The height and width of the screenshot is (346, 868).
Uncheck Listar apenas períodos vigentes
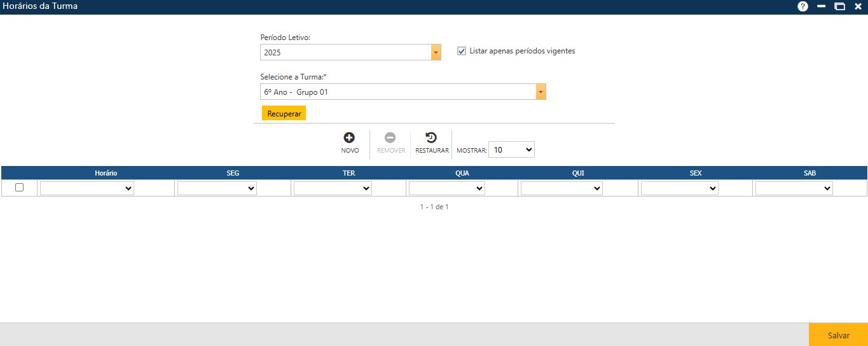462,51
